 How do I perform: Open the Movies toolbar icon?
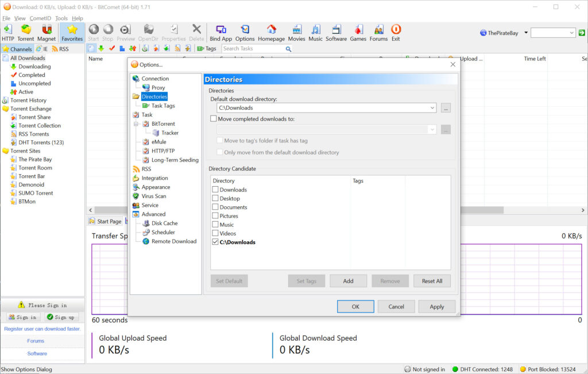[296, 32]
